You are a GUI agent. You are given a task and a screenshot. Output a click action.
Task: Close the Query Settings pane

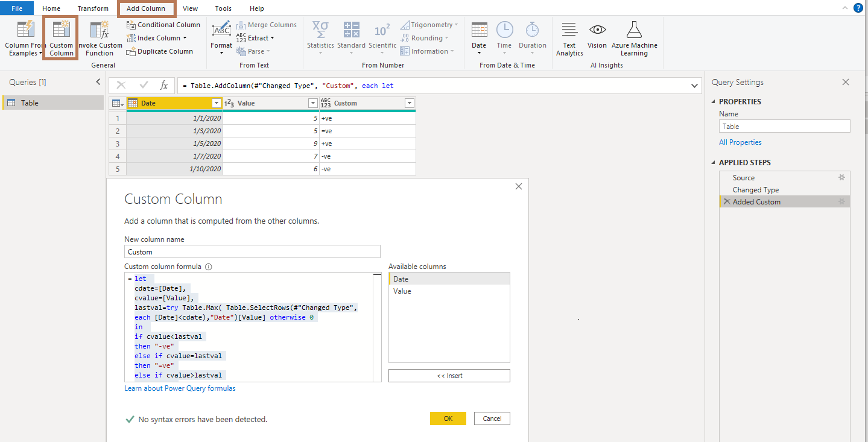846,82
